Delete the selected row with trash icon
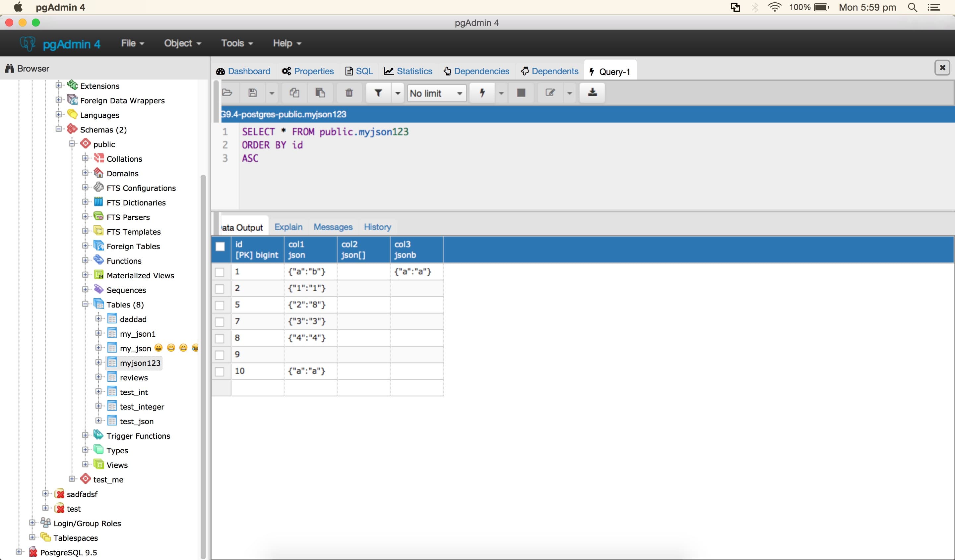 pos(349,93)
